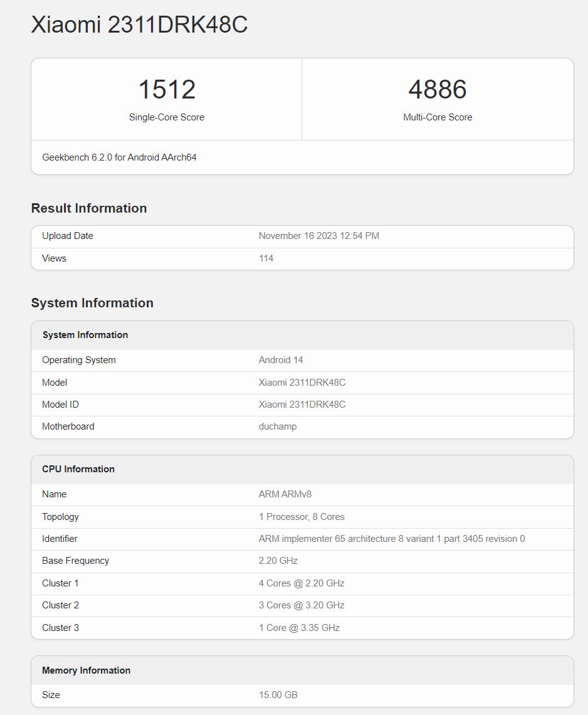Click the Memory Information table header
The width and height of the screenshot is (588, 715).
coord(86,670)
